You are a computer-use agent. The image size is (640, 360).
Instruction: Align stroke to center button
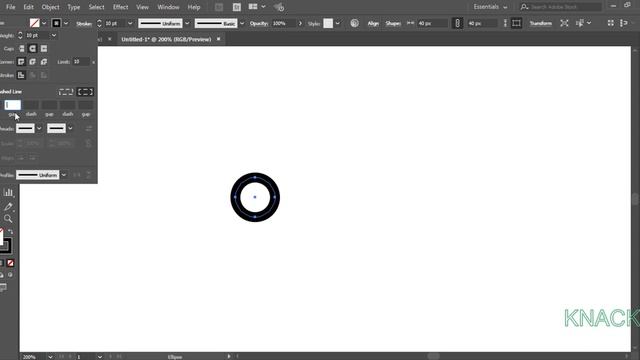[21, 75]
